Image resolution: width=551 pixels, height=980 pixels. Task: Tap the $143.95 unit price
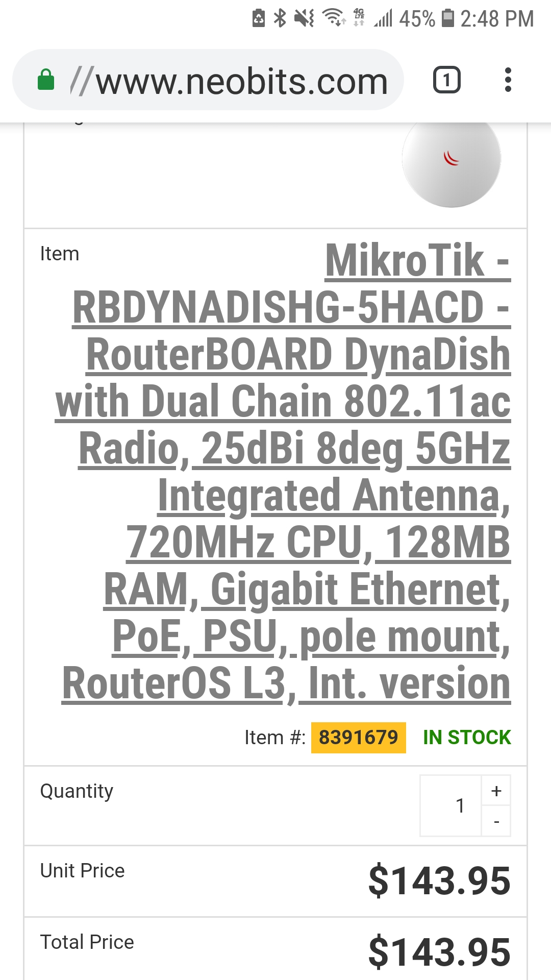[x=439, y=881]
